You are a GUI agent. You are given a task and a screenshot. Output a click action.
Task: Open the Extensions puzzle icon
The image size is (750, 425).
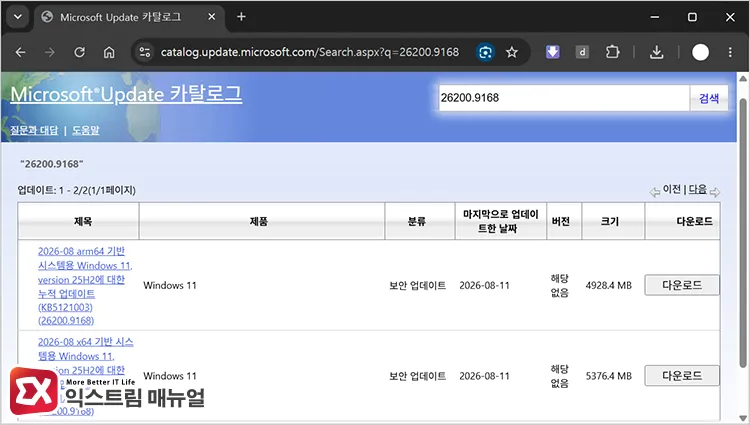(x=612, y=52)
